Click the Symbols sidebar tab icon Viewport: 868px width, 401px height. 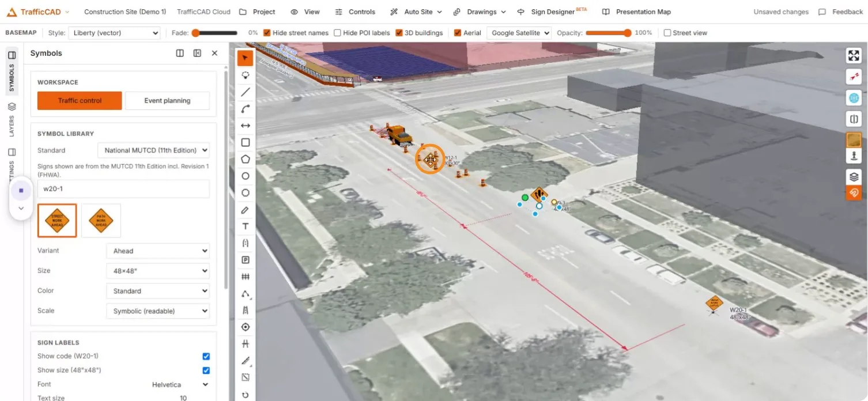tap(12, 55)
